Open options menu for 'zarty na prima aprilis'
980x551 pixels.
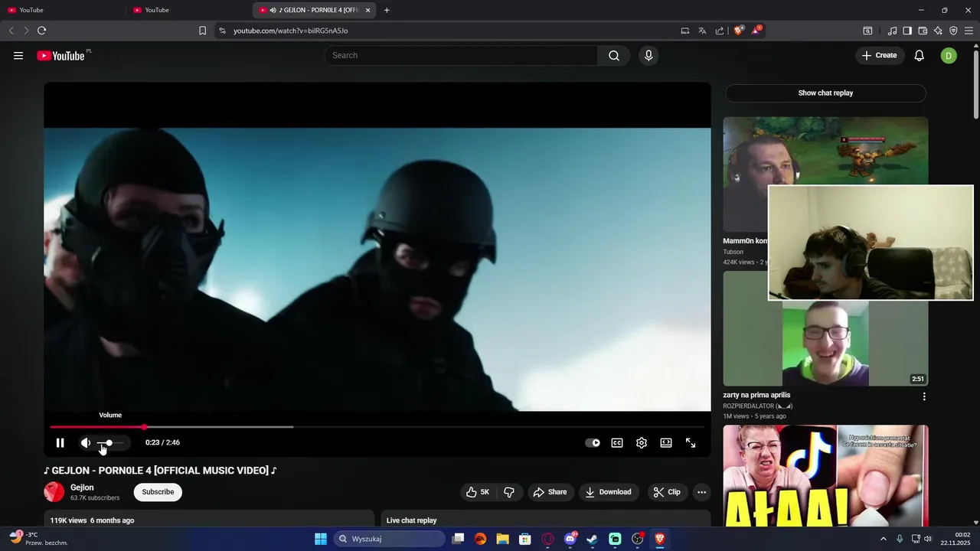click(924, 396)
